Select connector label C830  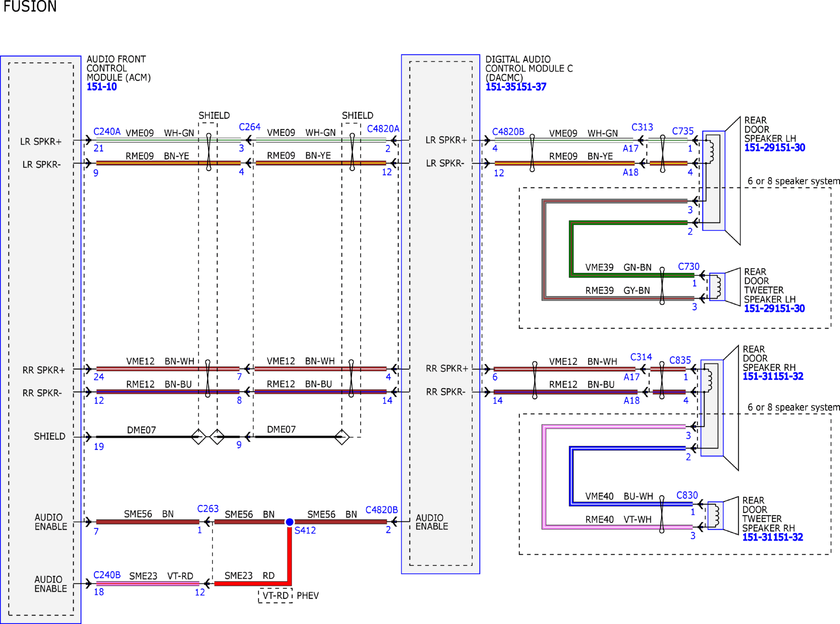click(x=687, y=495)
